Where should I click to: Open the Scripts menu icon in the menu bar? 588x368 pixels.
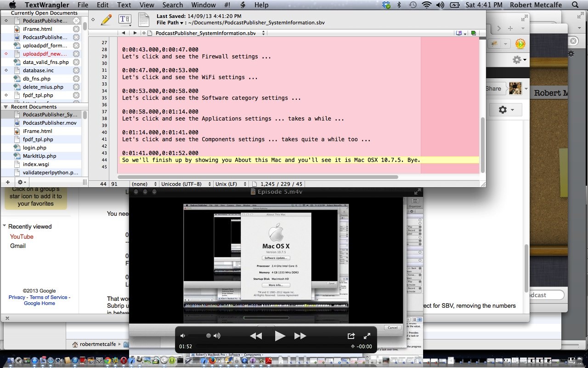(x=243, y=5)
